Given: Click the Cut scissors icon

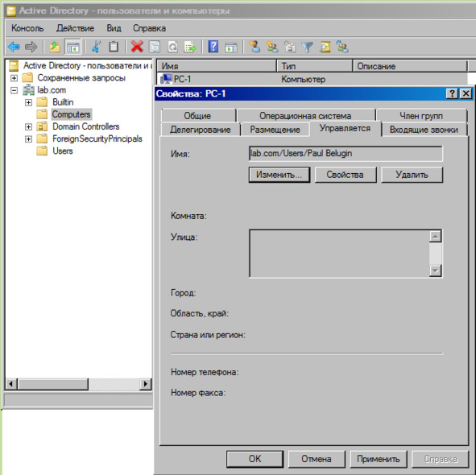Looking at the screenshot, I should click(x=96, y=47).
